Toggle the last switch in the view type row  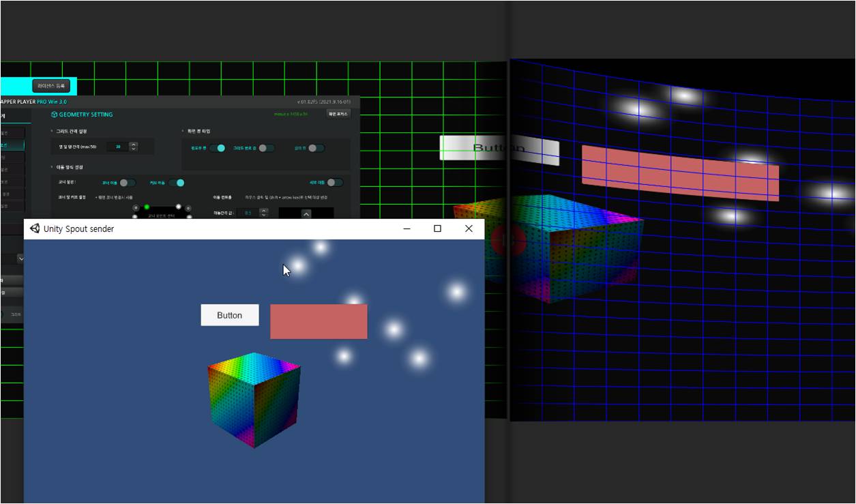316,148
